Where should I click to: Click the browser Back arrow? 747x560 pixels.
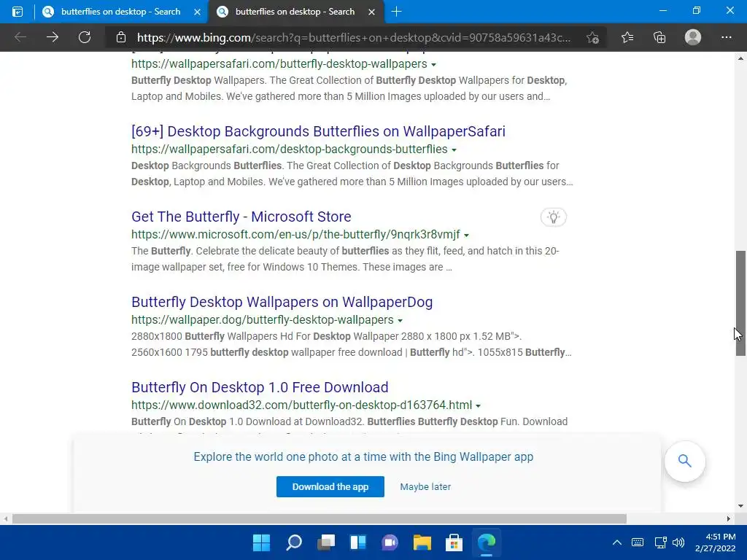coord(20,37)
